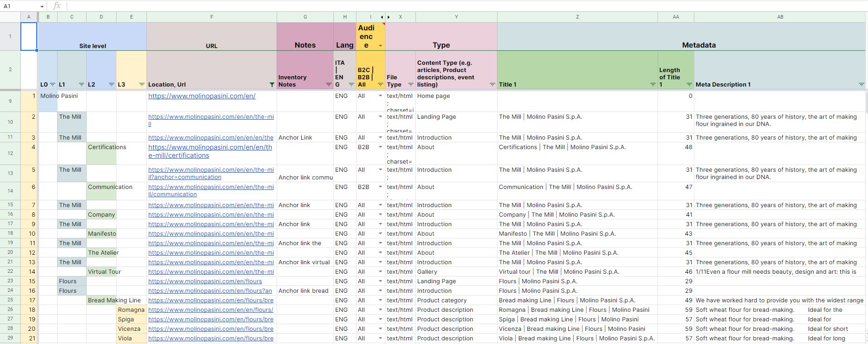Open the B2C | B2B | All filter
The width and height of the screenshot is (868, 344).
point(380,85)
